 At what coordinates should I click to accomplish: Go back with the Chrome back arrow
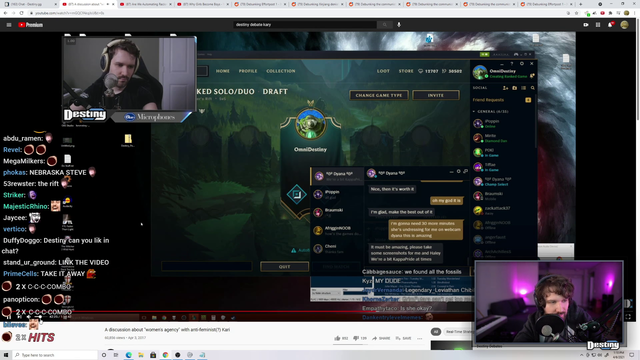5,13
